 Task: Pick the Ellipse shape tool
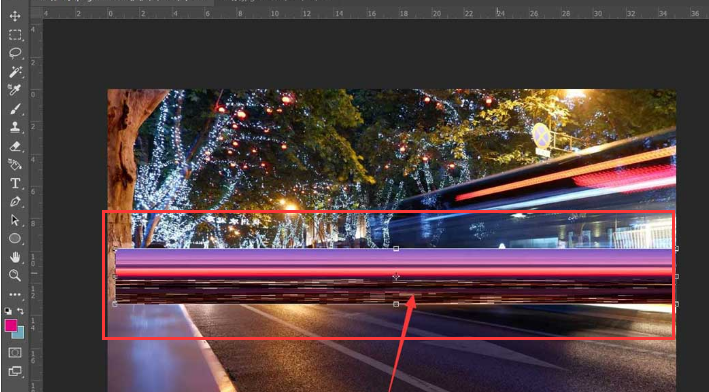(x=15, y=238)
